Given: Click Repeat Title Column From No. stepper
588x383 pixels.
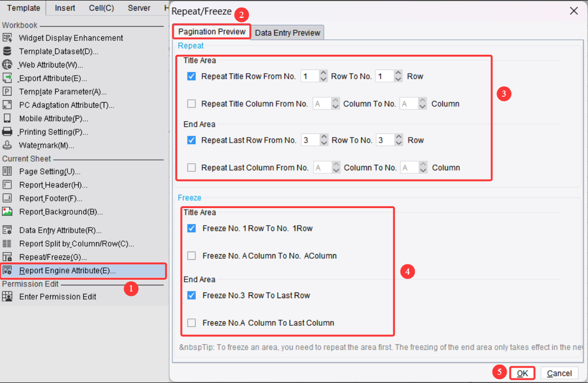Looking at the screenshot, I should tap(336, 104).
